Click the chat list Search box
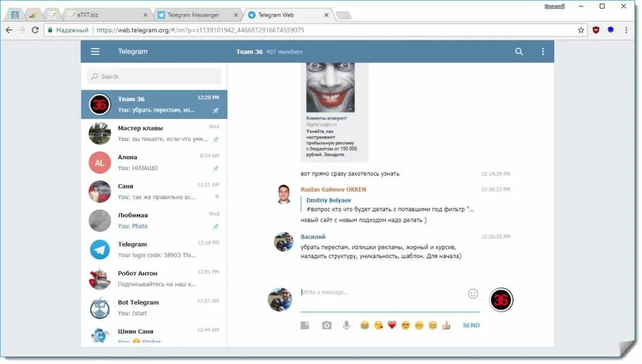The width and height of the screenshot is (642, 364). point(154,76)
